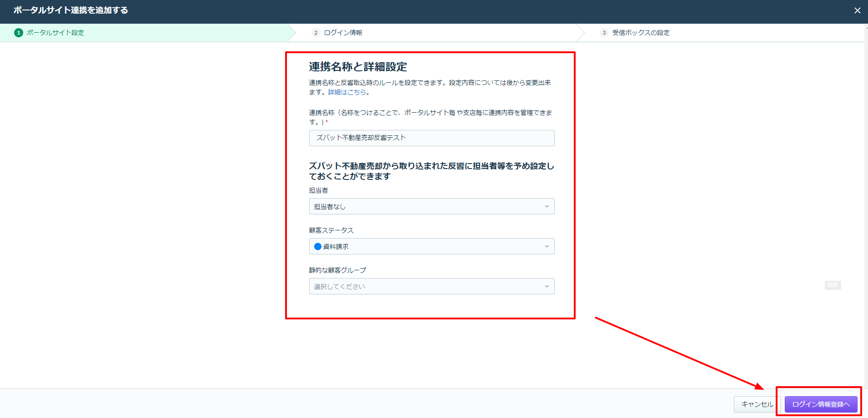Close the portal site integration dialog
868x418 pixels.
pyautogui.click(x=857, y=10)
